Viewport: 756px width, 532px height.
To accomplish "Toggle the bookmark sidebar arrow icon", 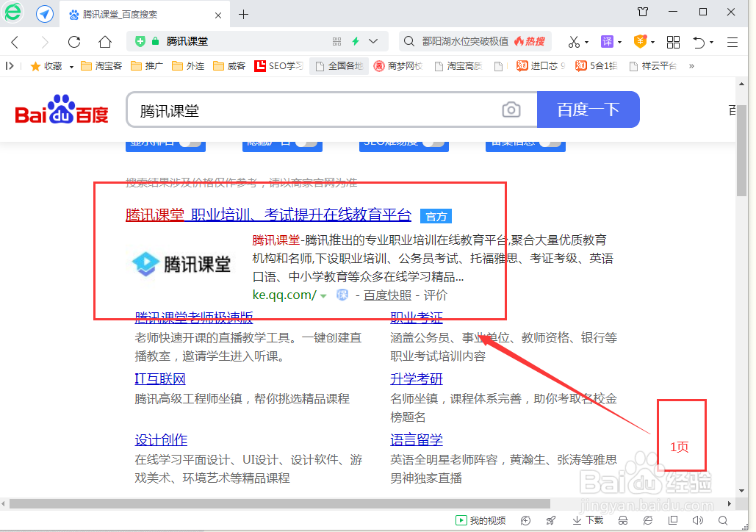I will point(9,65).
